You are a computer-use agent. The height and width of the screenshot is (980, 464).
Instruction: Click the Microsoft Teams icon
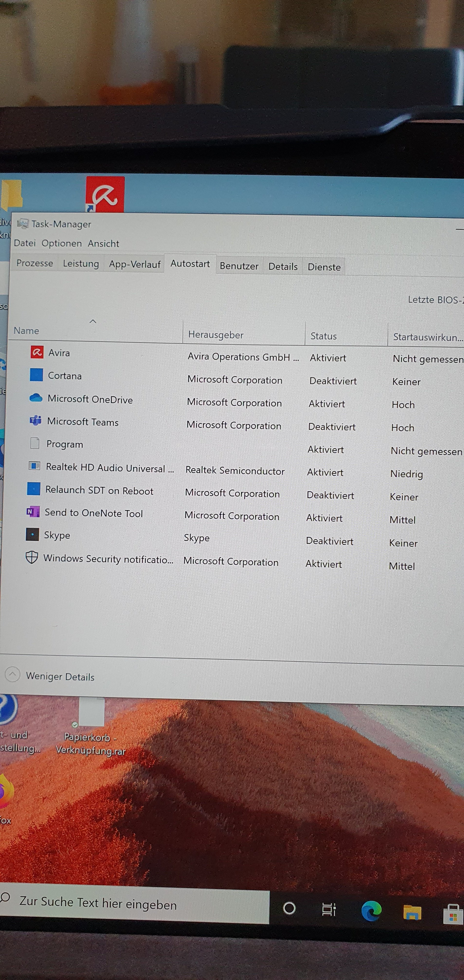point(36,420)
